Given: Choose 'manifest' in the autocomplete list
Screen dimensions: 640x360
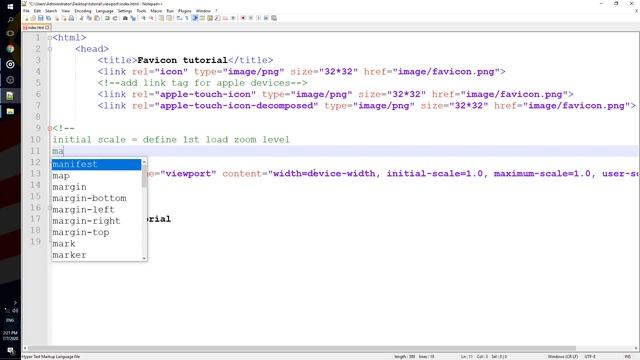Looking at the screenshot, I should 96,164.
